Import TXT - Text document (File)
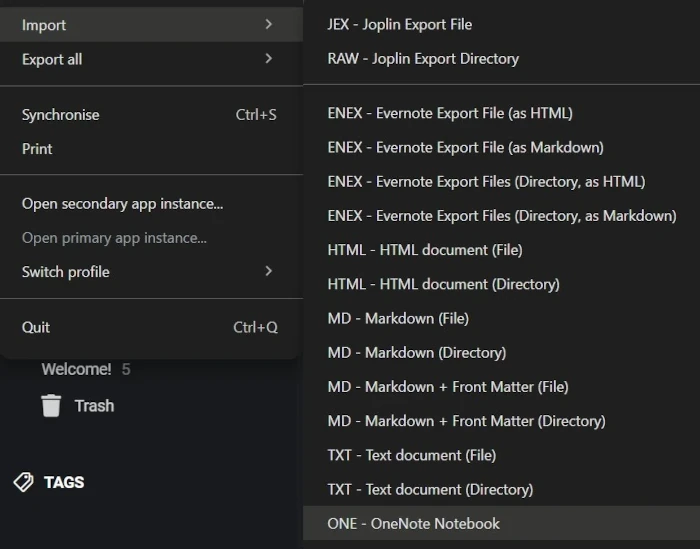This screenshot has width=700, height=549. [501, 455]
